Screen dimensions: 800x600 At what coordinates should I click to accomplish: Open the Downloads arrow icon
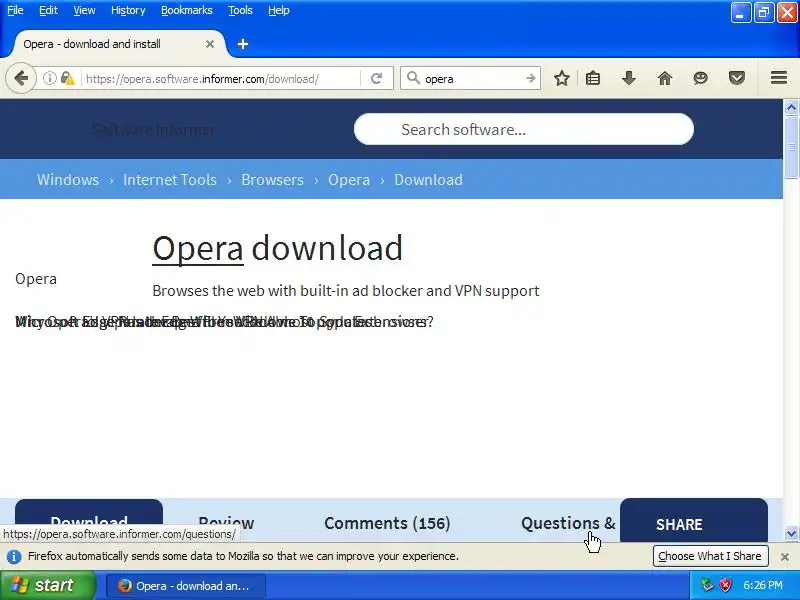(629, 78)
